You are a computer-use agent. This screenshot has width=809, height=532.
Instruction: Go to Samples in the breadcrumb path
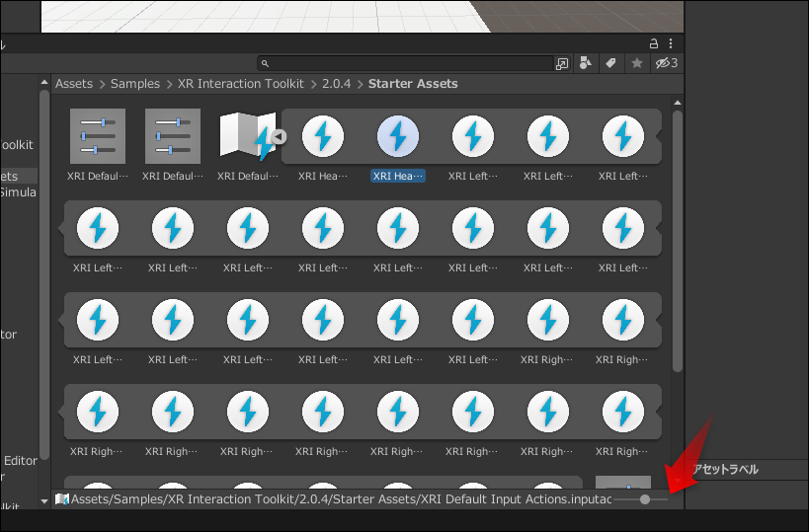click(135, 84)
